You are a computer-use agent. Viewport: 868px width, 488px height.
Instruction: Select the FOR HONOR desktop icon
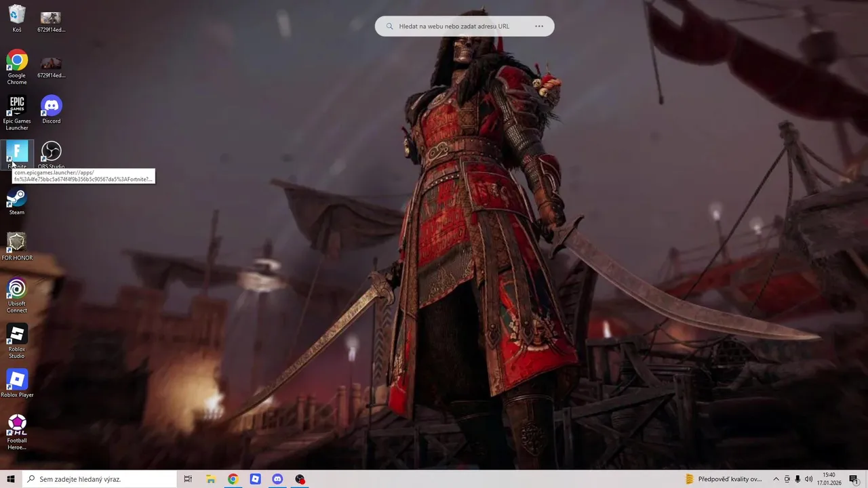(x=17, y=247)
